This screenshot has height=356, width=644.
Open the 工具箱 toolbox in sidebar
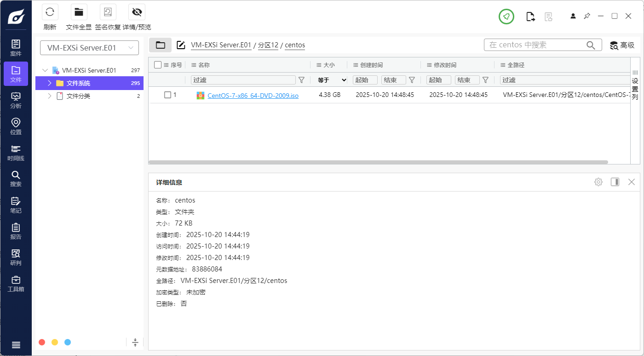pyautogui.click(x=16, y=284)
